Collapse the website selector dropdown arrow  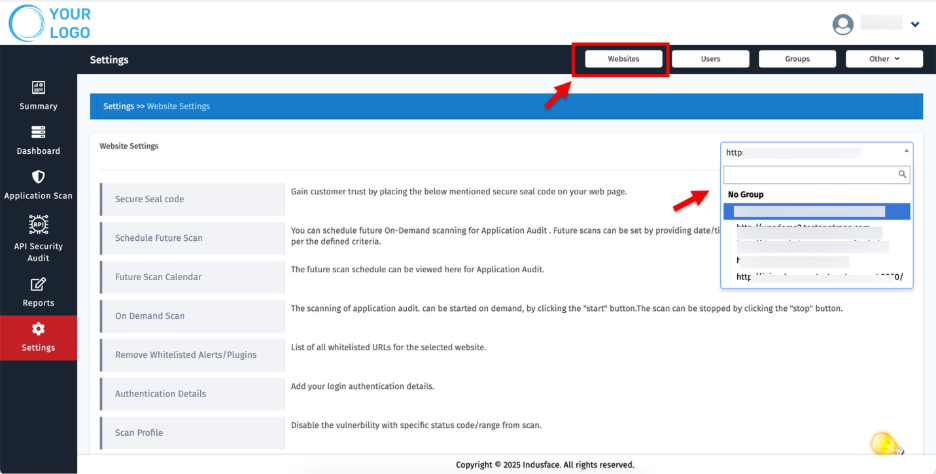click(907, 151)
